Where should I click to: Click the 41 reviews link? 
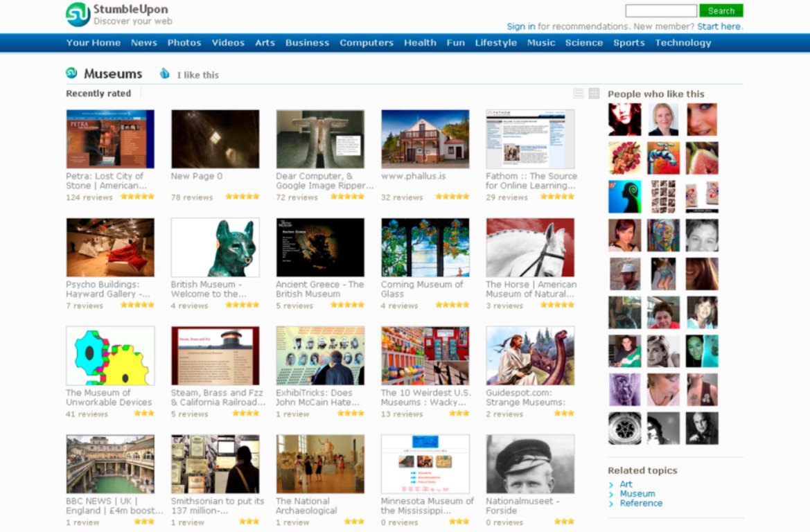(87, 414)
